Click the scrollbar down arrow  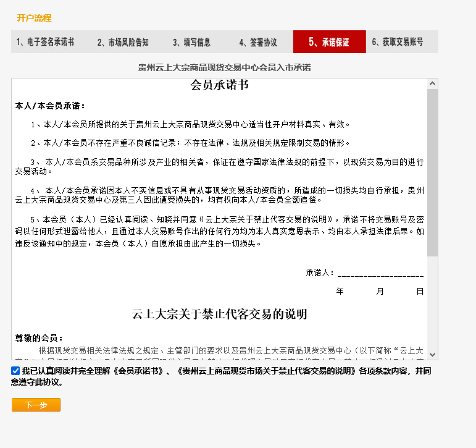point(433,355)
